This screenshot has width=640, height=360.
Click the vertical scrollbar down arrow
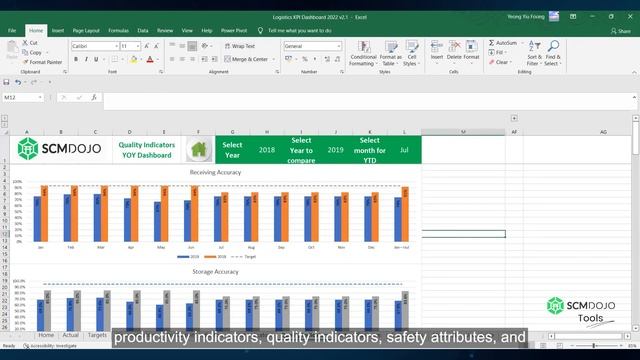click(x=635, y=328)
